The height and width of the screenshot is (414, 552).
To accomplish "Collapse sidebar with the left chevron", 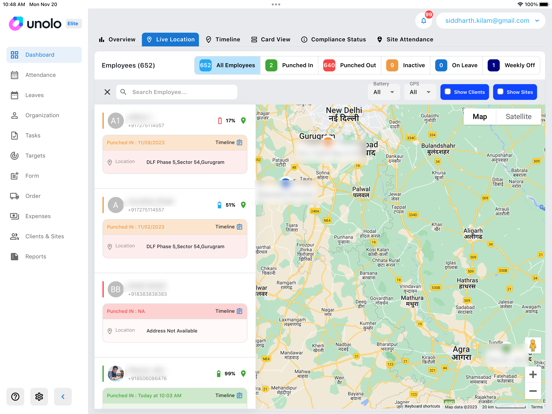I will click(x=63, y=397).
